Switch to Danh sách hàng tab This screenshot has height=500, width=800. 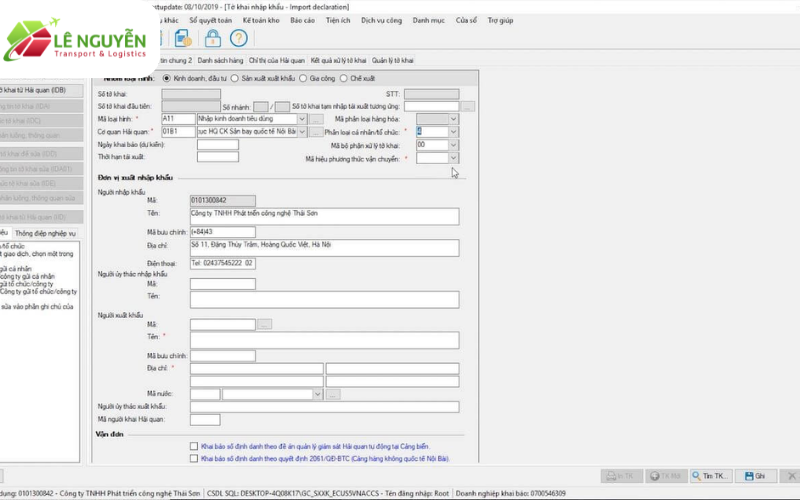click(x=220, y=60)
